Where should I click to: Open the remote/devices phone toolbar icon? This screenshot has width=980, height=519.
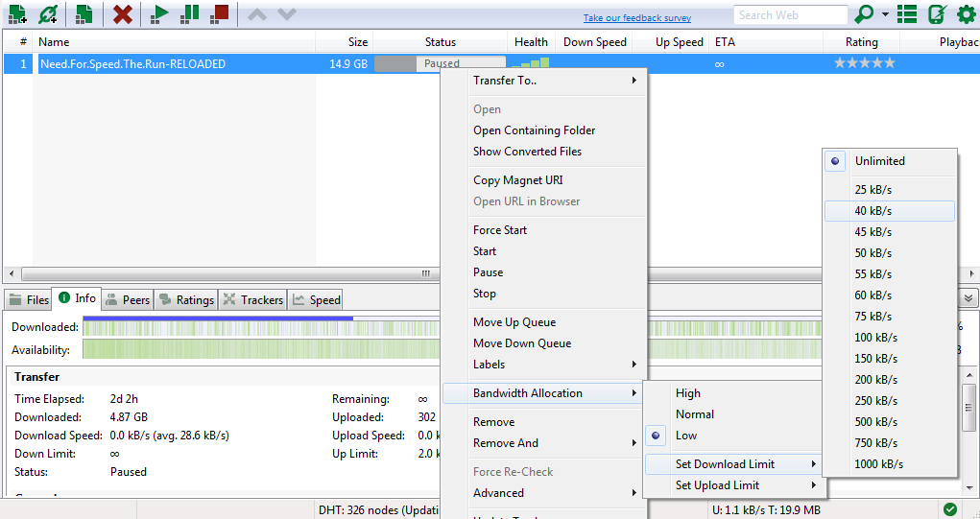[936, 13]
